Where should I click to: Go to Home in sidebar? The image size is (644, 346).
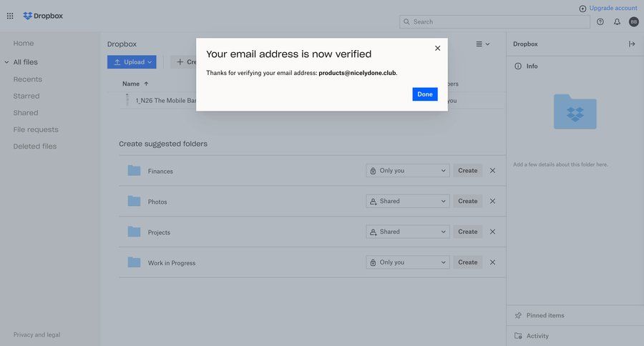[x=24, y=43]
